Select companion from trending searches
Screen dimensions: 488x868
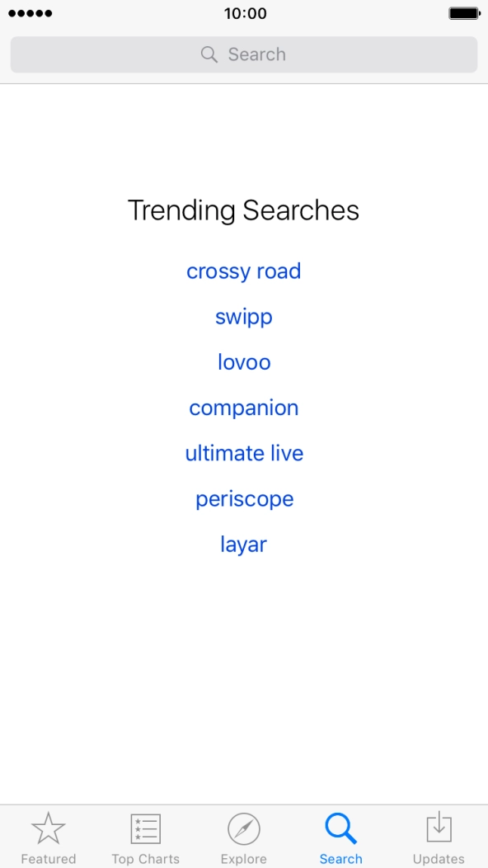(x=243, y=407)
